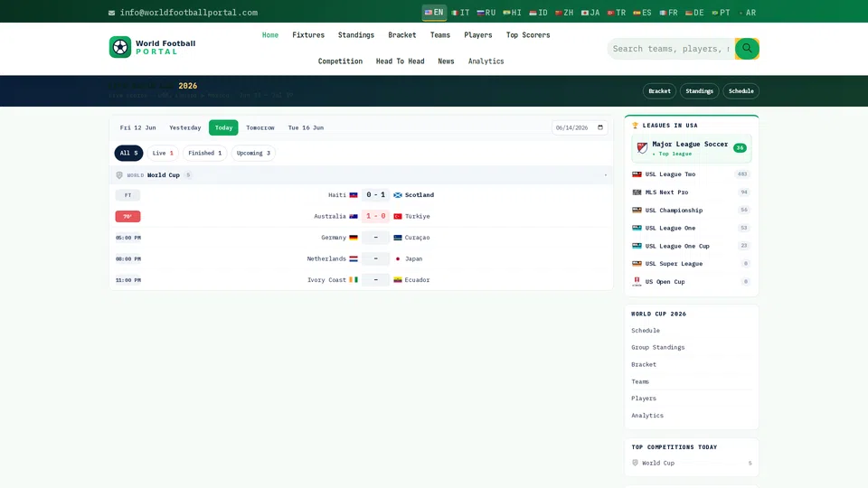
Task: Open the Analytics navigation item
Action: click(x=486, y=61)
